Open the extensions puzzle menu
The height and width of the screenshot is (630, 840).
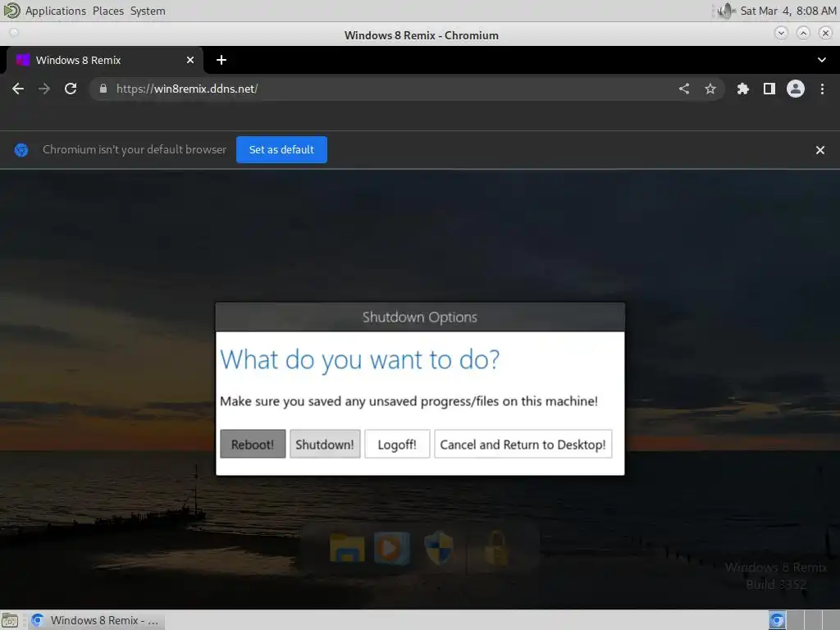[743, 89]
